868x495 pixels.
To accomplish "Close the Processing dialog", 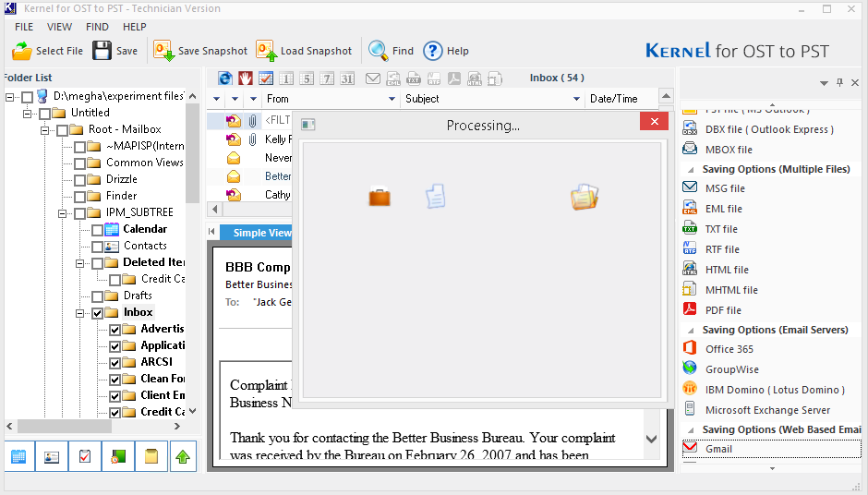I will tap(655, 121).
